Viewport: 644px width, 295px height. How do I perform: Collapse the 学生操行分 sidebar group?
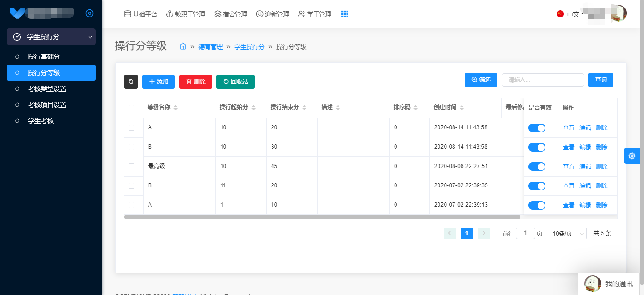coord(51,37)
